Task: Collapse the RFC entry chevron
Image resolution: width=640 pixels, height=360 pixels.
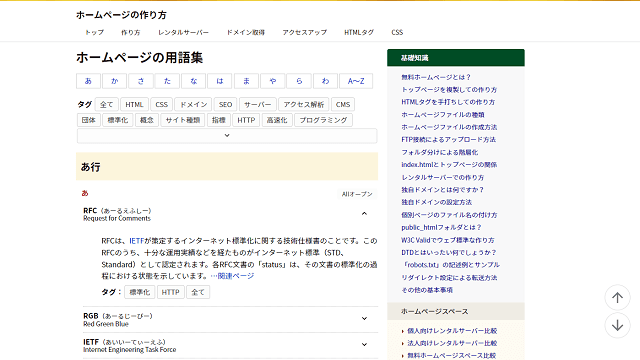Action: click(364, 213)
